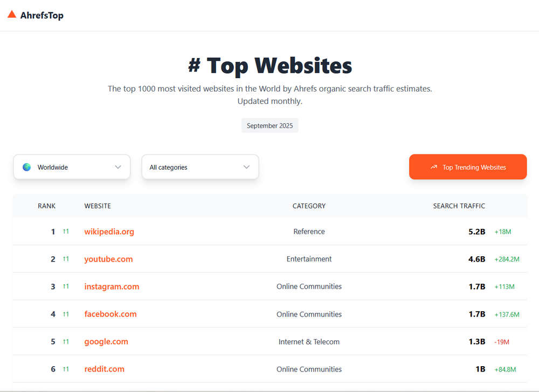Click the +113M traffic change
Image resolution: width=539 pixels, height=392 pixels.
[505, 286]
